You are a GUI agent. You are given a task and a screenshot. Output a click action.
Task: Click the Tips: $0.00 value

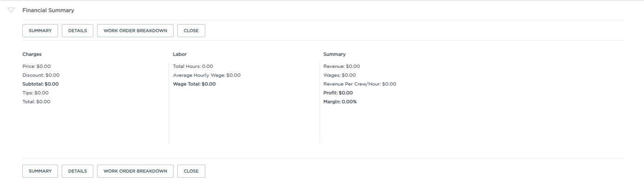pos(35,93)
